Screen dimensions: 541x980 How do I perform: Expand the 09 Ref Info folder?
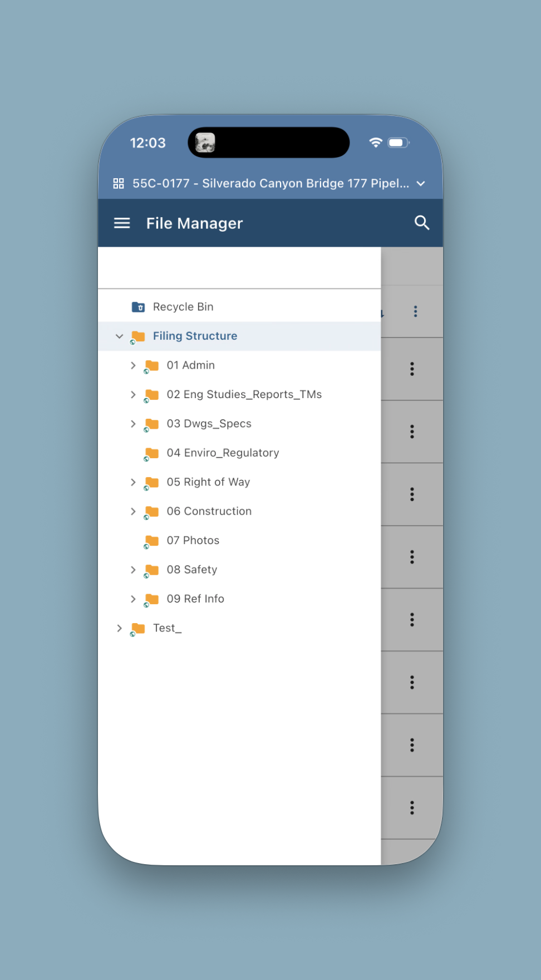[x=133, y=599]
